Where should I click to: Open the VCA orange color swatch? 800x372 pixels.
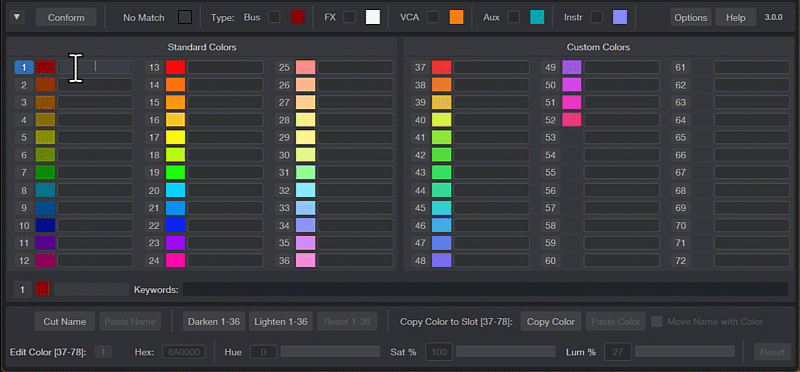coord(457,17)
